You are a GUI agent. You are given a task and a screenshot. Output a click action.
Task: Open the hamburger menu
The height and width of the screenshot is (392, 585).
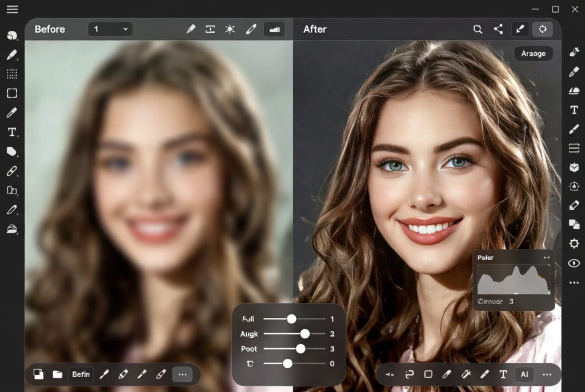coord(13,9)
